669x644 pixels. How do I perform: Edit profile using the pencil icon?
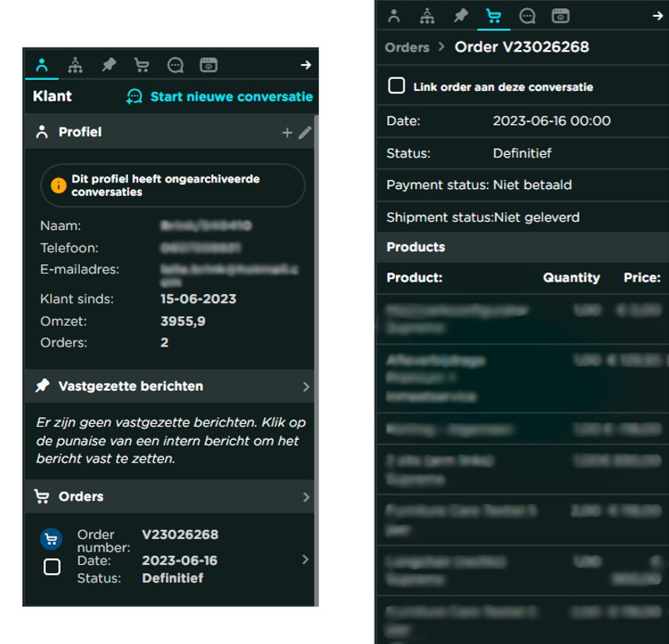coord(305,132)
